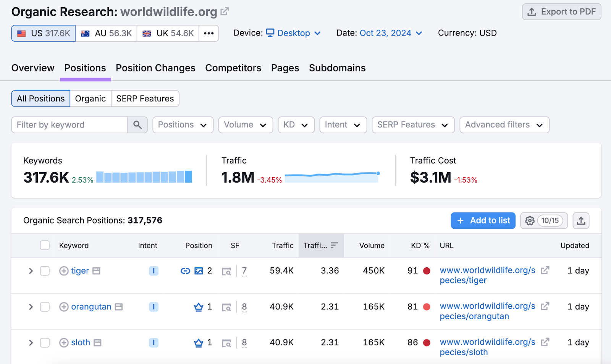The height and width of the screenshot is (364, 611).
Task: Click the keyword search magnifier icon
Action: coord(137,125)
